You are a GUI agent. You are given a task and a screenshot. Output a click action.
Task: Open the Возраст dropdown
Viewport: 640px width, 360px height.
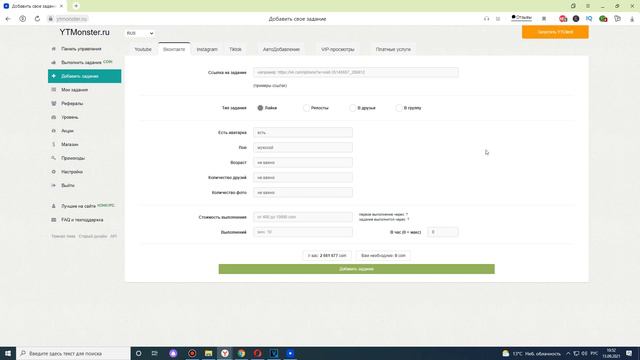click(303, 162)
